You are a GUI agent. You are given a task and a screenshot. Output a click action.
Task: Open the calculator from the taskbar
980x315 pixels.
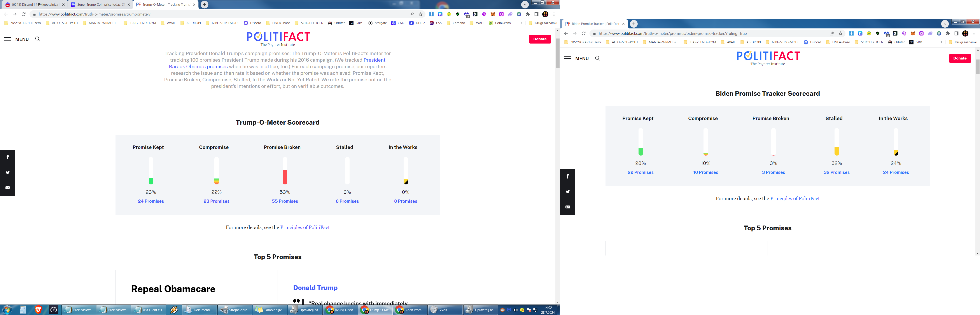(x=23, y=310)
